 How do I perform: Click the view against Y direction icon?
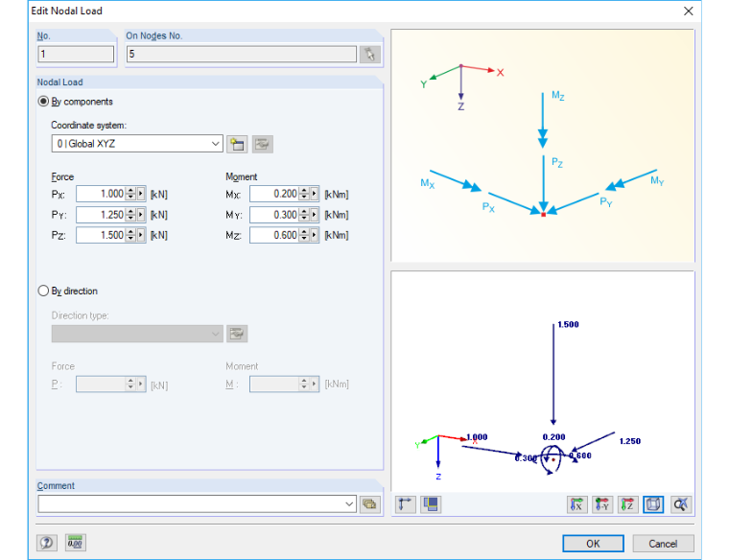click(x=602, y=504)
